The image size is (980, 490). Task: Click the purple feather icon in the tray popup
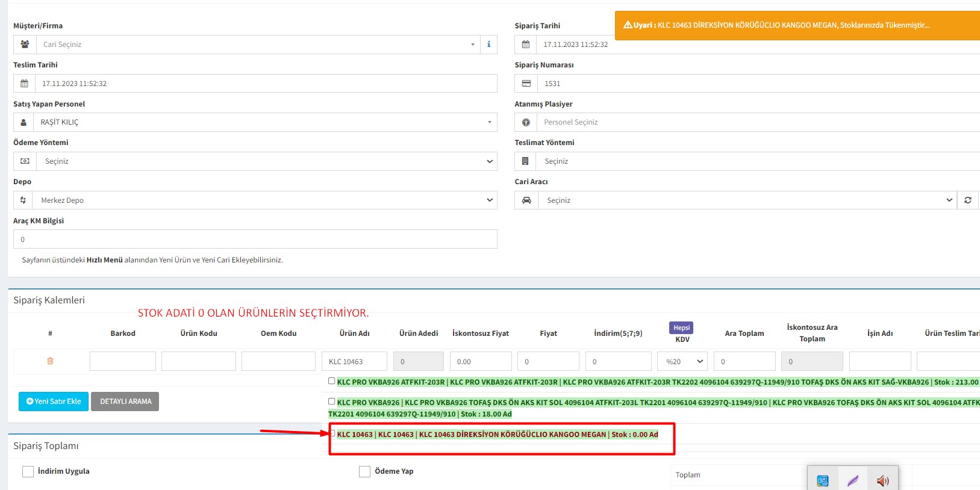pyautogui.click(x=852, y=480)
